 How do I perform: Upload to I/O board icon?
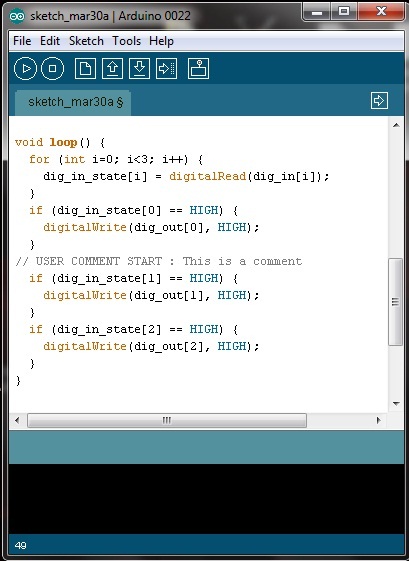[x=166, y=68]
